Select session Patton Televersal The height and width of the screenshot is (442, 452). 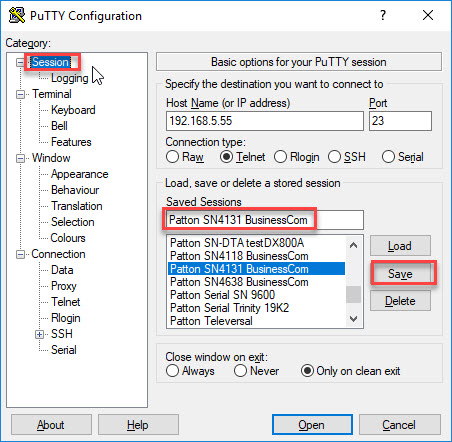(256, 321)
